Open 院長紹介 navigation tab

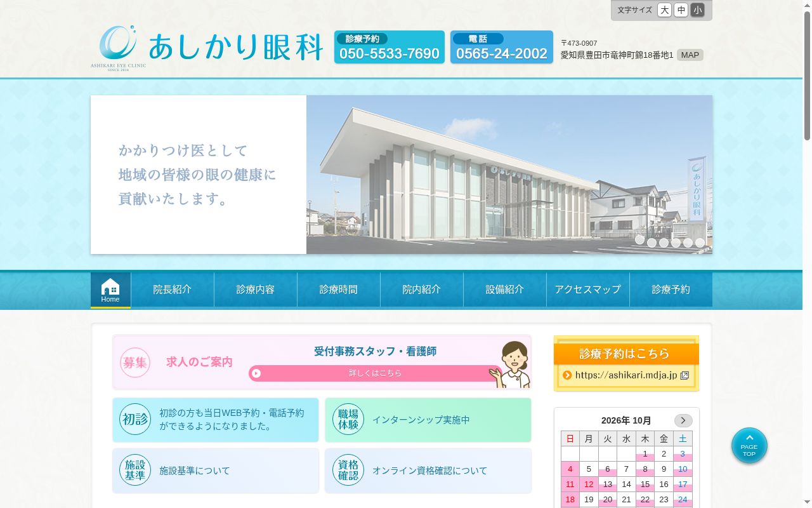point(173,290)
